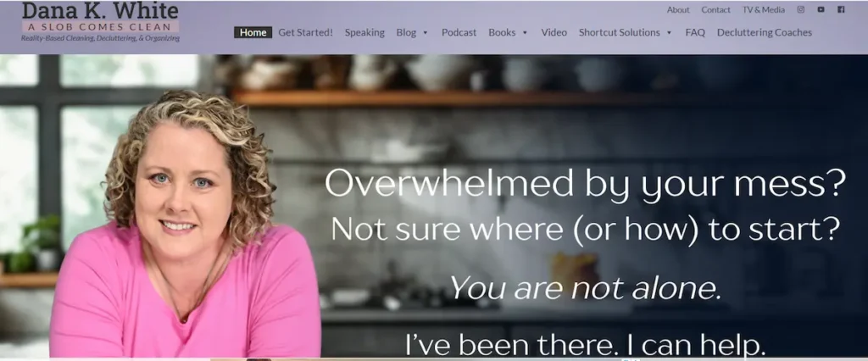Click the About link
This screenshot has width=868, height=361.
tap(678, 9)
